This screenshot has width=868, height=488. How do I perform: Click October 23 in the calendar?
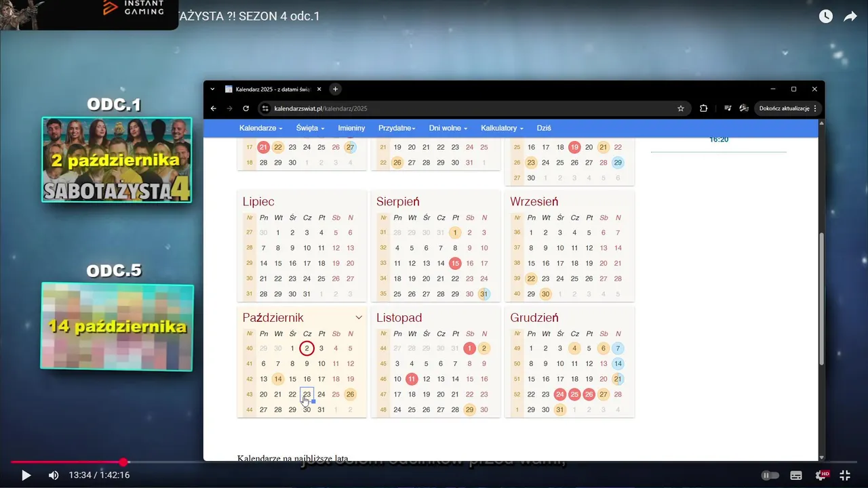point(307,394)
